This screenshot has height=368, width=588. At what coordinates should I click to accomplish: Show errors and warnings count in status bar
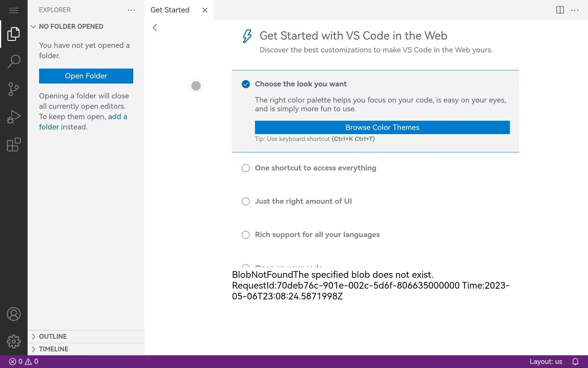tap(24, 361)
